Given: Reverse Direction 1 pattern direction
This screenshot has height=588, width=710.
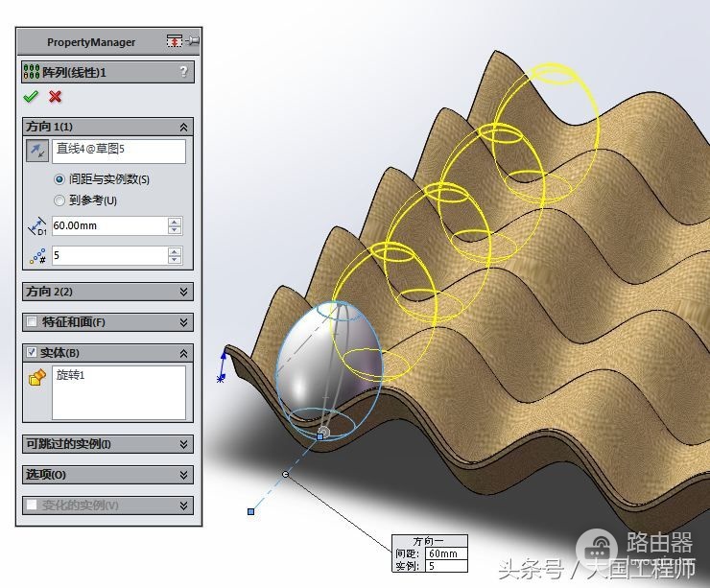Looking at the screenshot, I should coord(37,151).
